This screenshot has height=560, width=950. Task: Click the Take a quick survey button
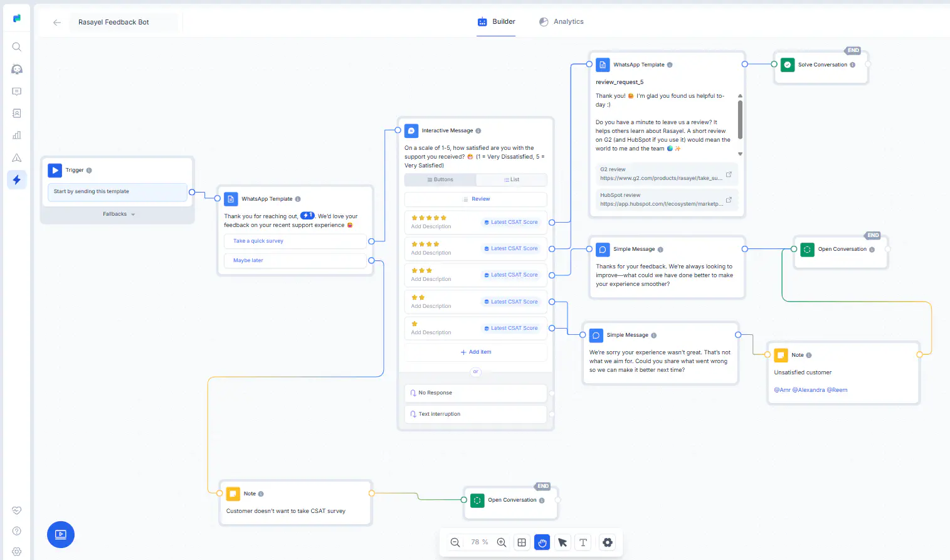click(x=295, y=241)
